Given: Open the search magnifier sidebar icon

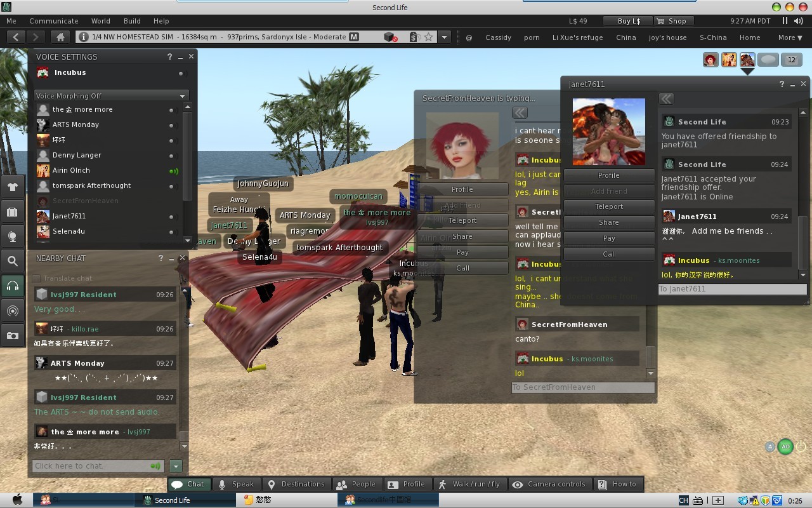Looking at the screenshot, I should click(x=13, y=261).
